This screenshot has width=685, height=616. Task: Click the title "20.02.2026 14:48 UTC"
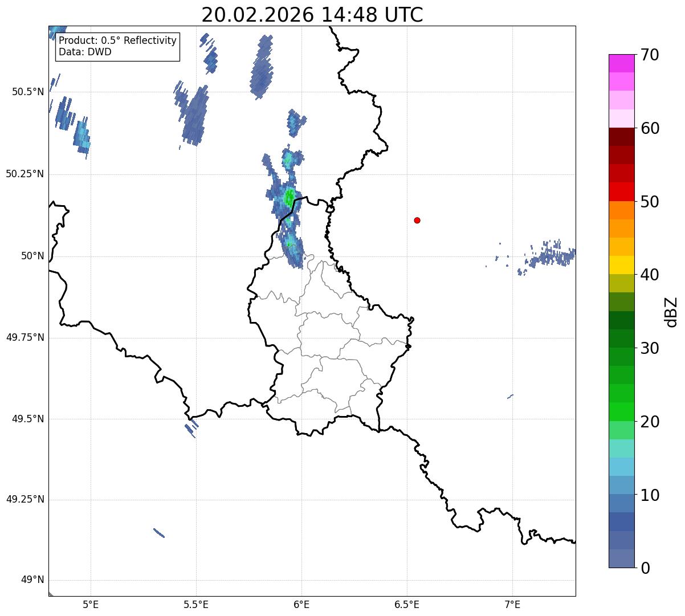click(x=312, y=15)
